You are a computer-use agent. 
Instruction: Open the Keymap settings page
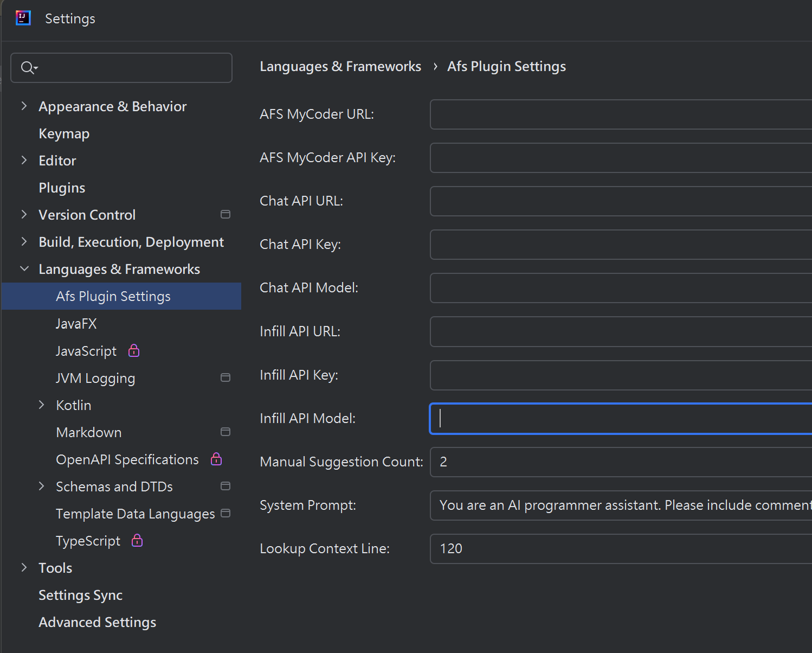[64, 134]
